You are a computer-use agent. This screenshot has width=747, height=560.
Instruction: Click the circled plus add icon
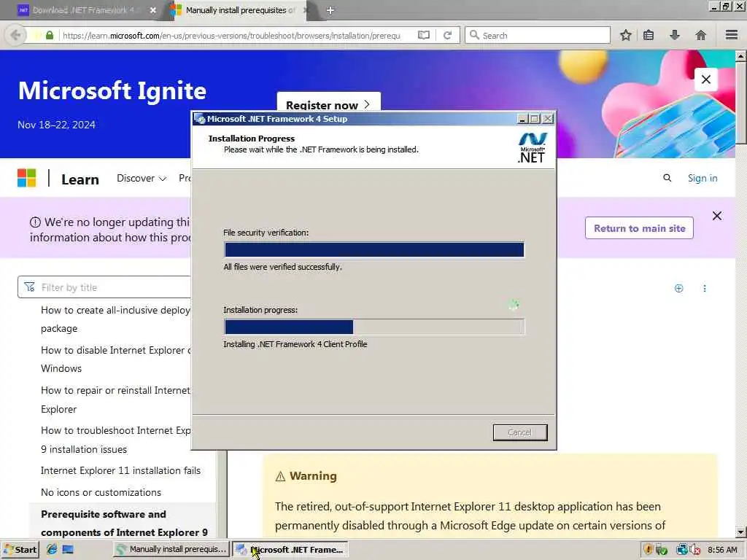(x=679, y=288)
